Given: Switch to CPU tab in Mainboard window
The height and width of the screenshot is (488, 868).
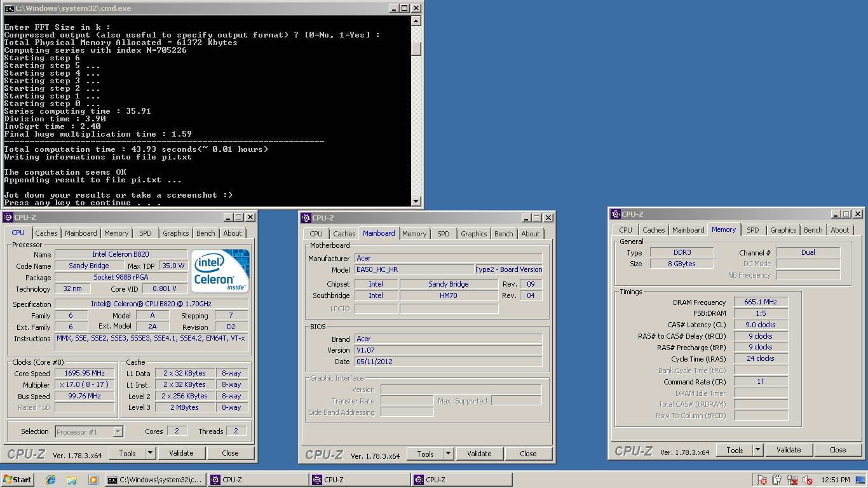Looking at the screenshot, I should [x=316, y=234].
